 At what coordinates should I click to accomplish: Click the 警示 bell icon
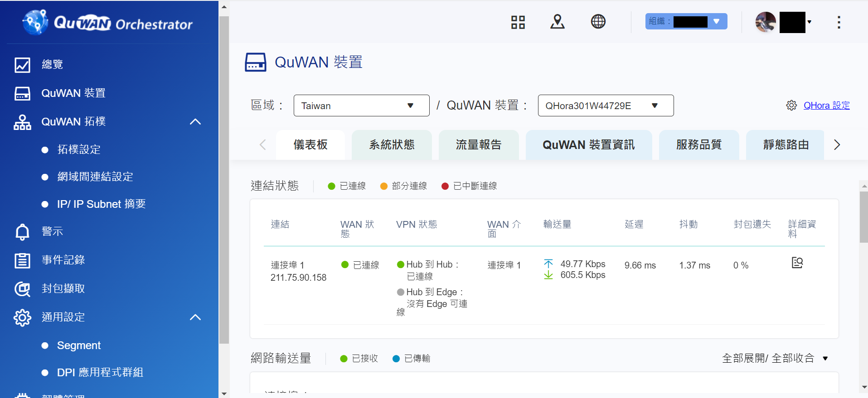[22, 232]
